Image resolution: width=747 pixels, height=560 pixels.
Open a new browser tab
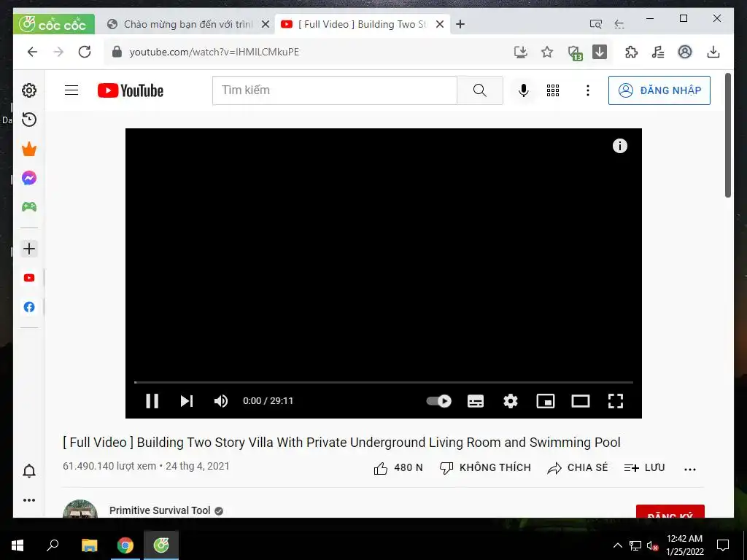point(460,24)
